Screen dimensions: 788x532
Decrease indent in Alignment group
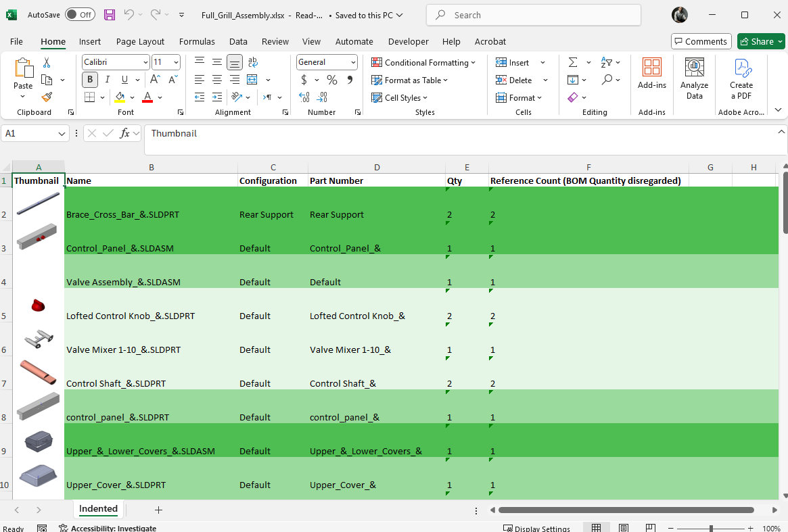200,97
